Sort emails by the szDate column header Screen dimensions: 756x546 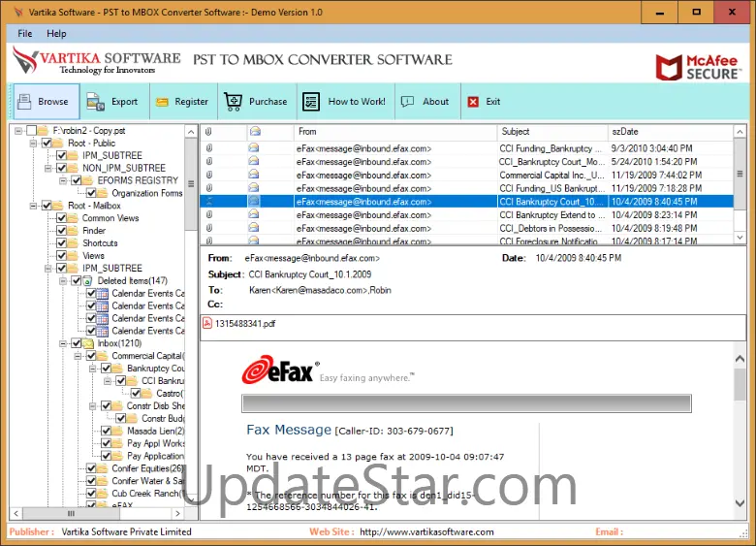[671, 131]
